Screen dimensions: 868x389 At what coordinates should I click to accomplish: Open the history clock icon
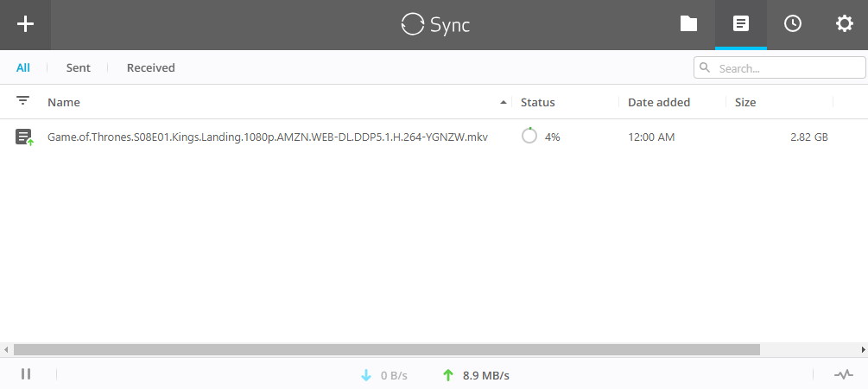point(792,24)
